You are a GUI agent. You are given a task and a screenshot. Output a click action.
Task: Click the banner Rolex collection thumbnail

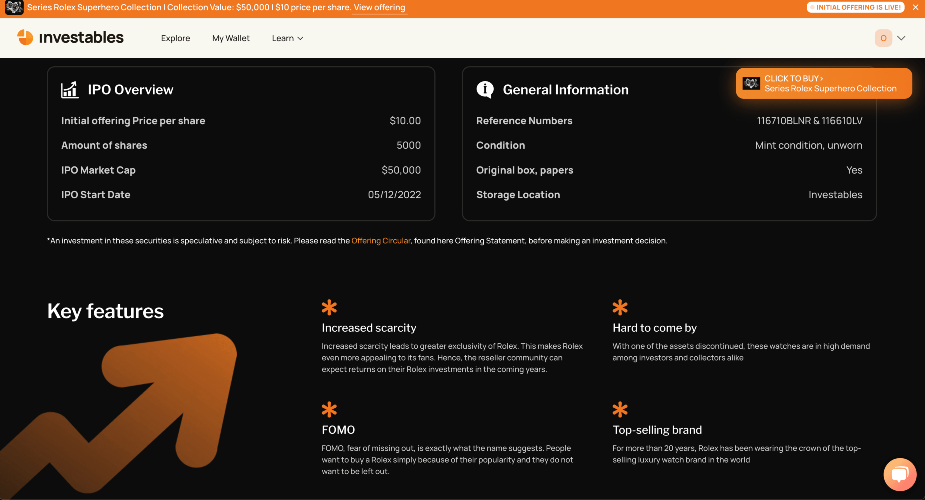coord(14,8)
